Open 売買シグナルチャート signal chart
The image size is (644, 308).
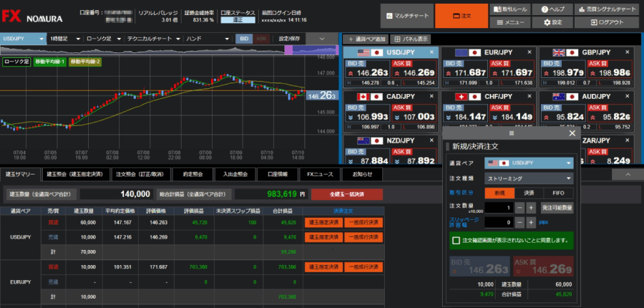(x=608, y=9)
